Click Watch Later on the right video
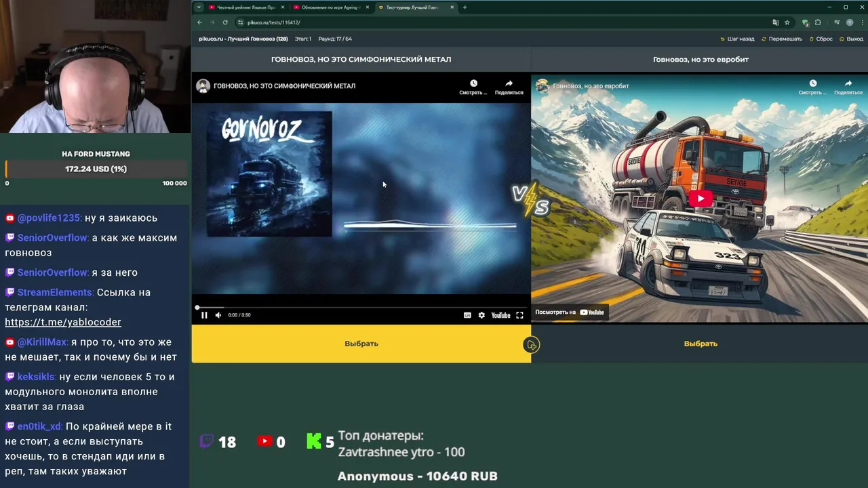This screenshot has height=488, width=868. 812,83
